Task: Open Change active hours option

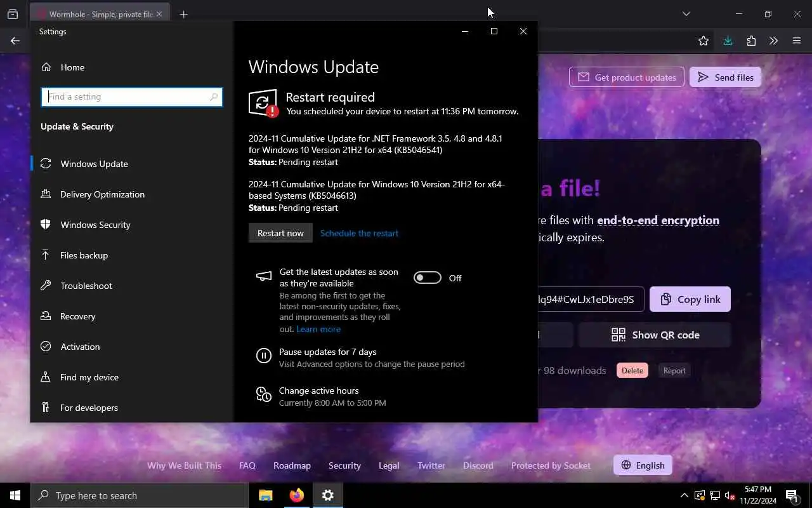Action: tap(318, 391)
